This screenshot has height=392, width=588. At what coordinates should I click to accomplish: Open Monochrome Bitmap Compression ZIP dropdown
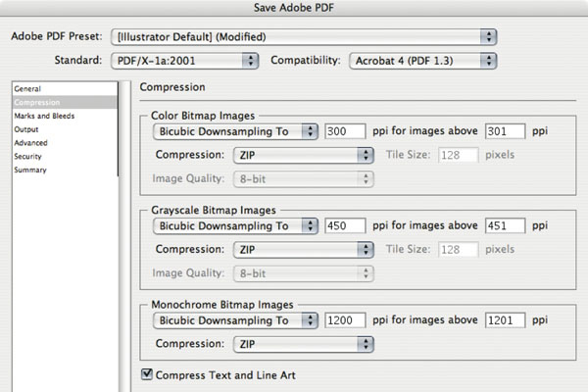click(304, 344)
